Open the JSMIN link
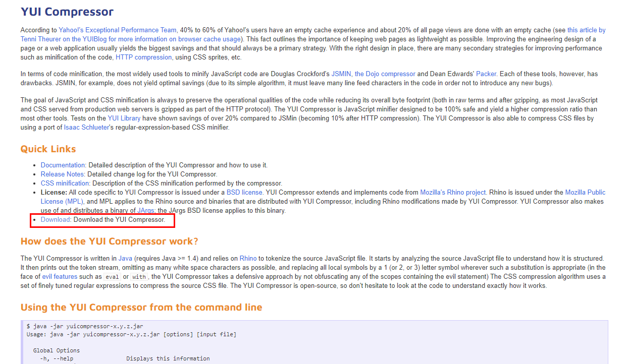 pos(341,74)
